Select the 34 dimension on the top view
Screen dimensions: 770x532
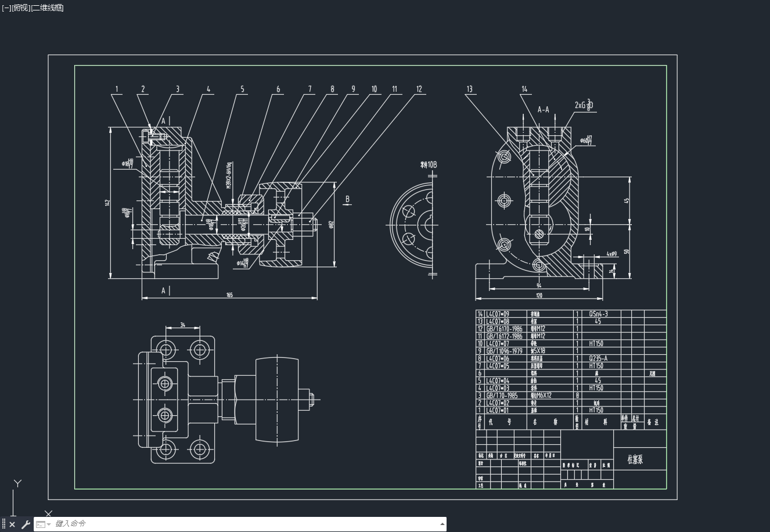coord(183,325)
